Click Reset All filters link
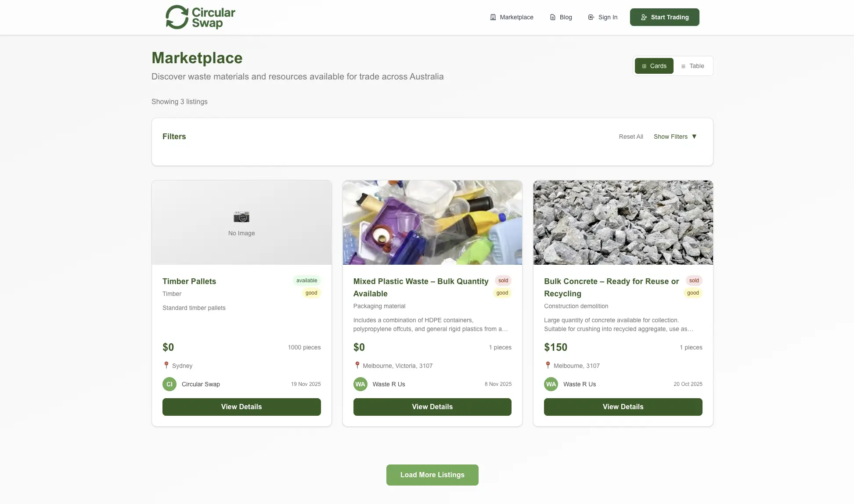Image resolution: width=854 pixels, height=504 pixels. (631, 137)
